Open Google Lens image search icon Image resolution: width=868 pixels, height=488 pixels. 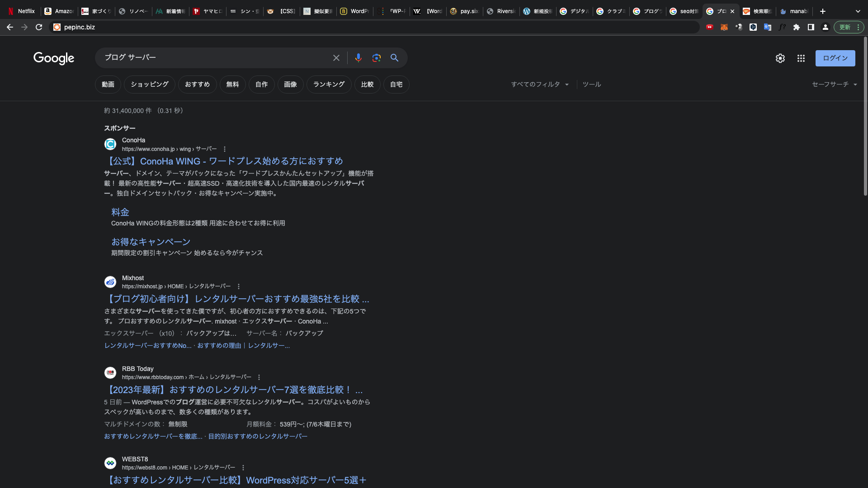pyautogui.click(x=377, y=58)
